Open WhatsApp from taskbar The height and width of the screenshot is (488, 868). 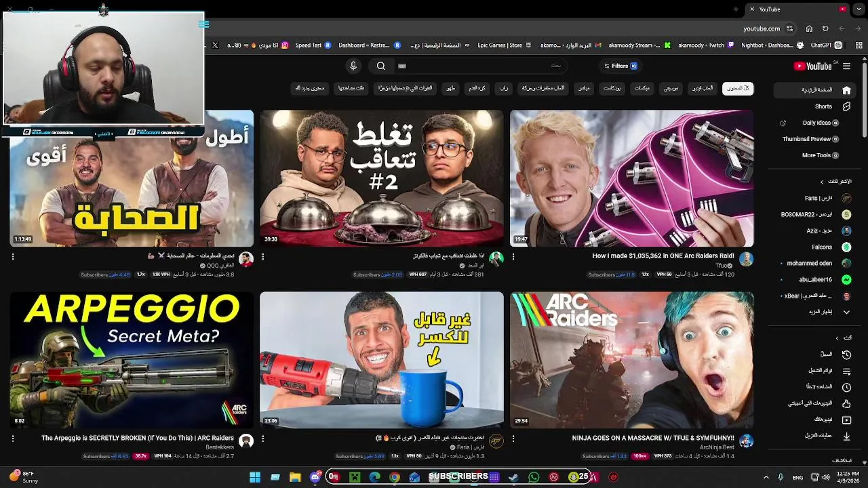tap(534, 477)
